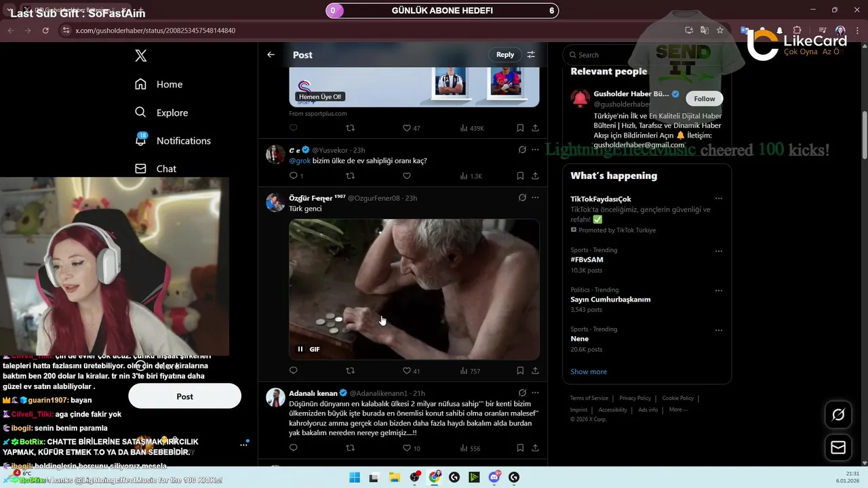Repost the ssportplus ad post
Screen dimensions: 868x488
350,128
